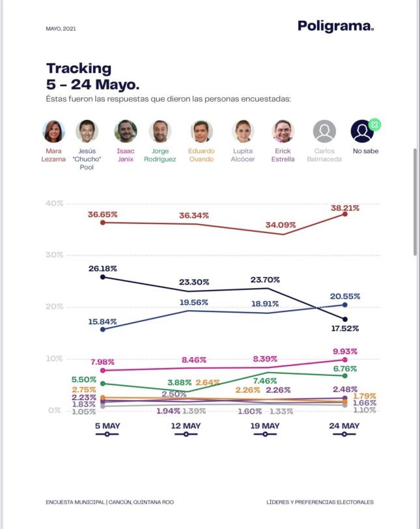Click Eduardo Ovando's portrait

point(202,132)
